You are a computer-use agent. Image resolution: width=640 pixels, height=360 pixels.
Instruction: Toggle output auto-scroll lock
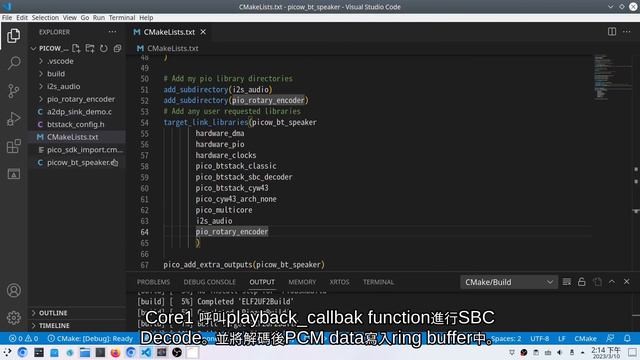(x=582, y=282)
